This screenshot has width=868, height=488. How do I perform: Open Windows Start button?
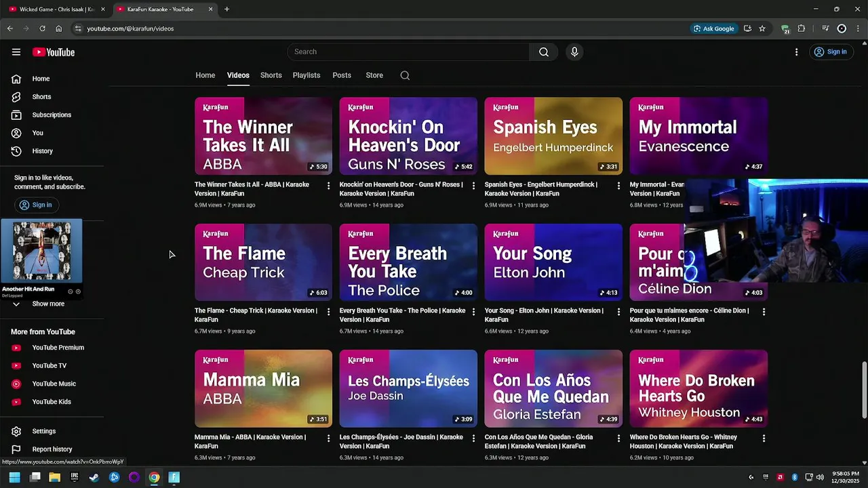tap(14, 477)
